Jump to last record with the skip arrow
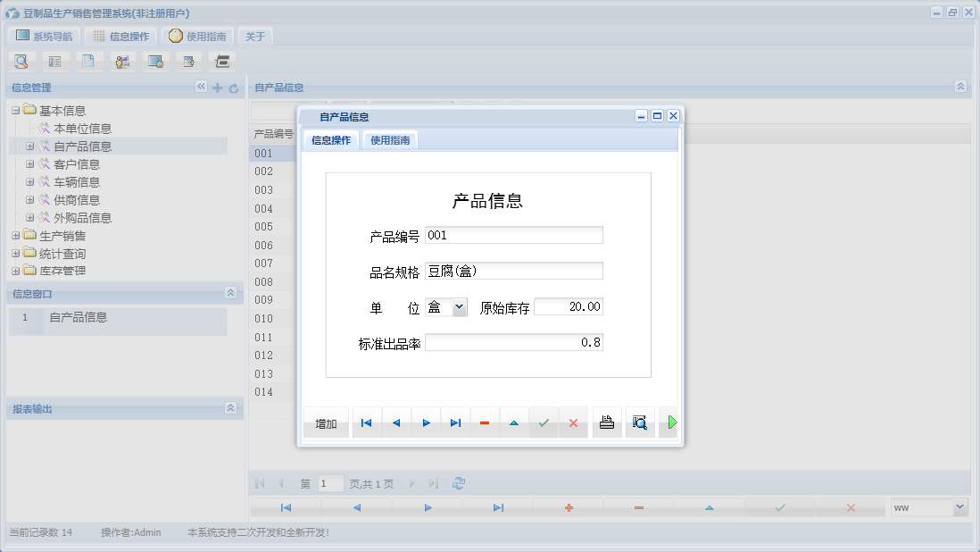 456,422
